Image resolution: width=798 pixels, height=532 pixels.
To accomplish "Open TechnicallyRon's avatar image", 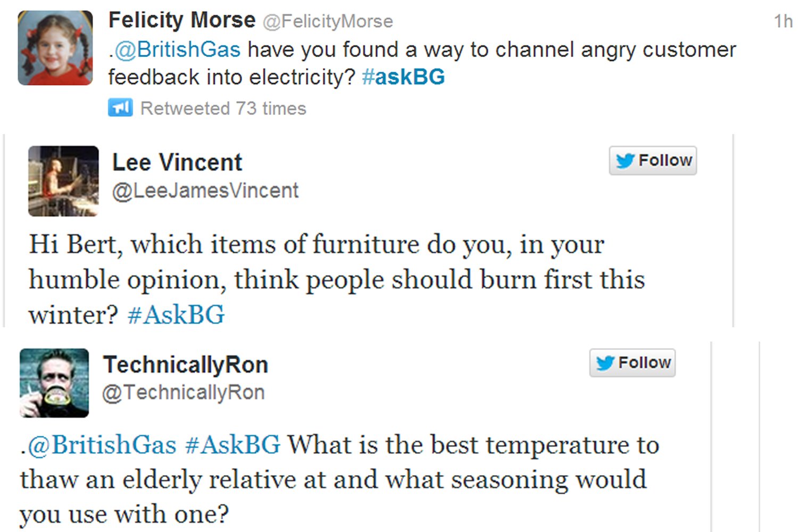I will 54,383.
